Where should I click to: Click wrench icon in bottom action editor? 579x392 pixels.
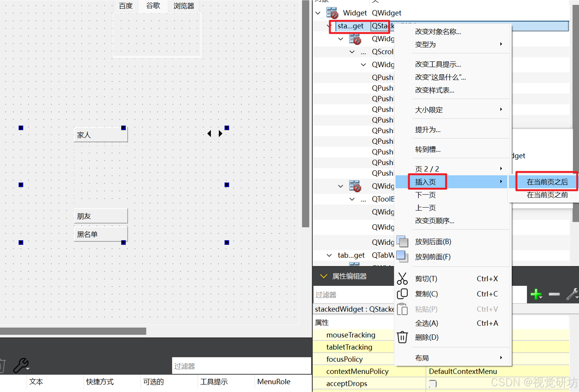coord(21,365)
